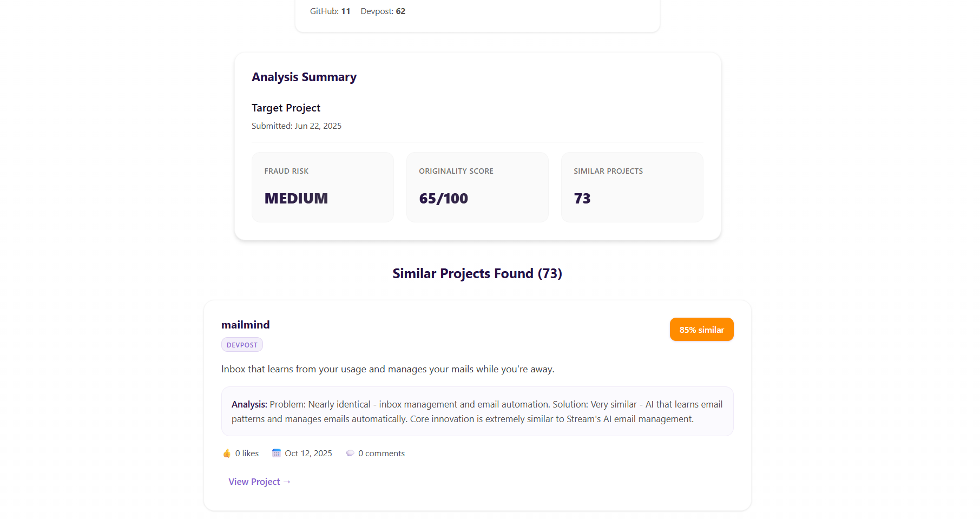
Task: Open the View Project link
Action: pos(259,482)
